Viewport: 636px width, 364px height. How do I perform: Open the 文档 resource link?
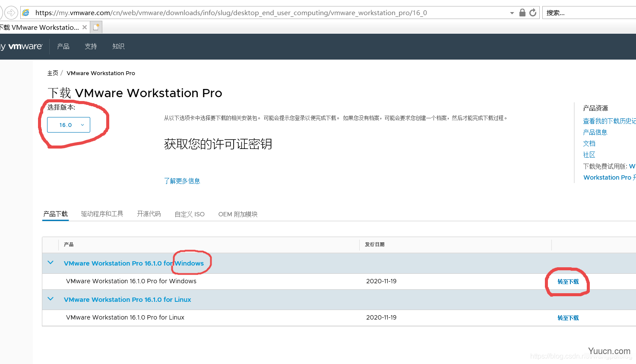[x=589, y=143]
